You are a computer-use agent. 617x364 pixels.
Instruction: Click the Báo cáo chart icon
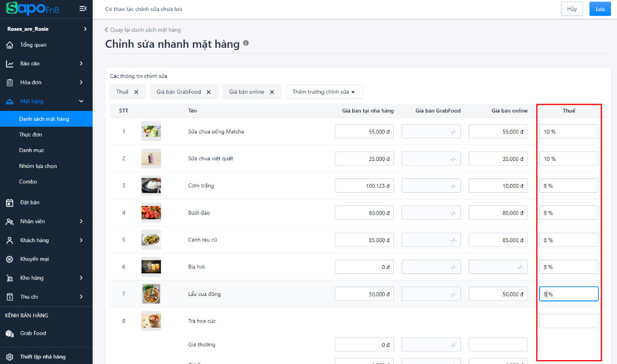coord(10,64)
